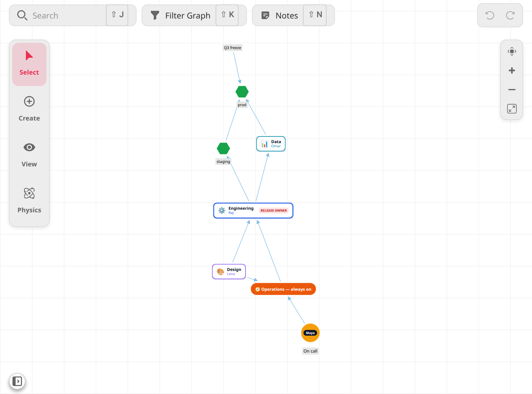Open the Create tool
The height and width of the screenshot is (394, 532).
click(x=29, y=109)
